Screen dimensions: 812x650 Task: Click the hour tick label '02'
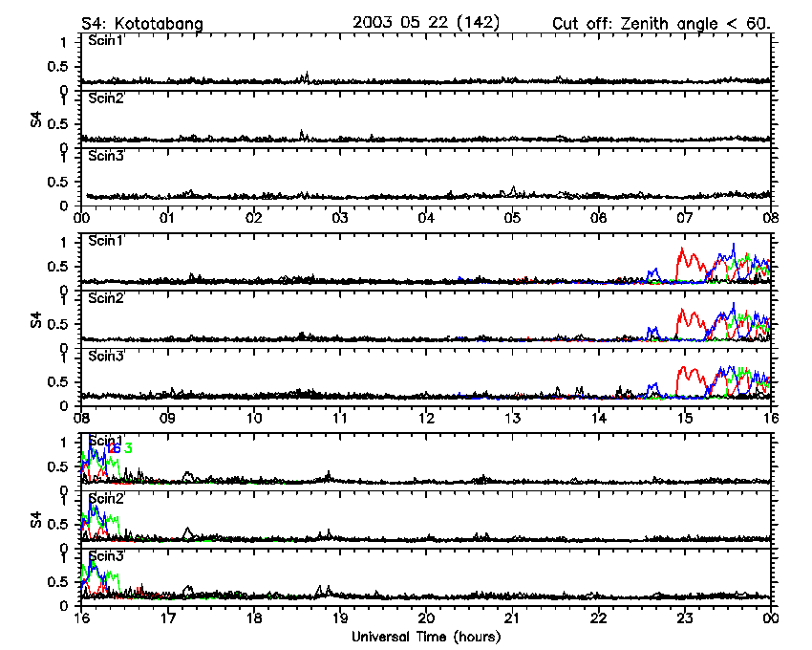[254, 218]
